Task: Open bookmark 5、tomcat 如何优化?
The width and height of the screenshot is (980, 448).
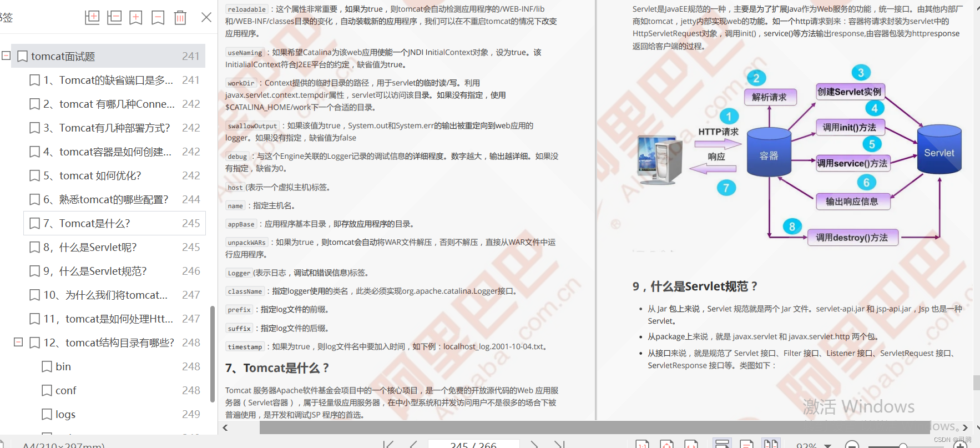Action: pyautogui.click(x=114, y=175)
